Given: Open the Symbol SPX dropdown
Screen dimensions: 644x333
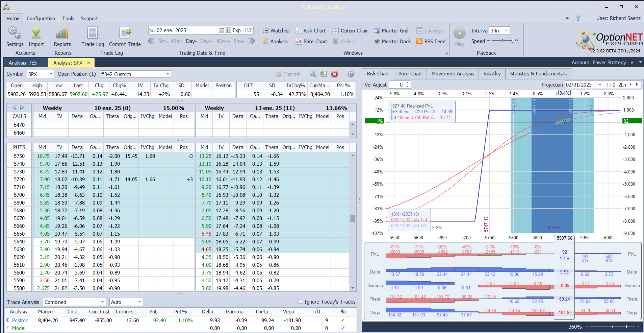Looking at the screenshot, I should coord(51,74).
